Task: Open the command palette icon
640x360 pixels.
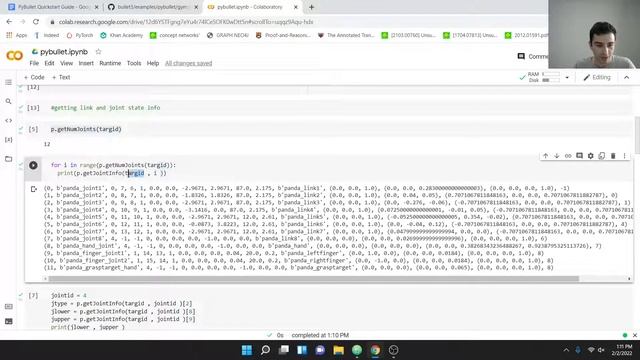Action: [x=9, y=307]
